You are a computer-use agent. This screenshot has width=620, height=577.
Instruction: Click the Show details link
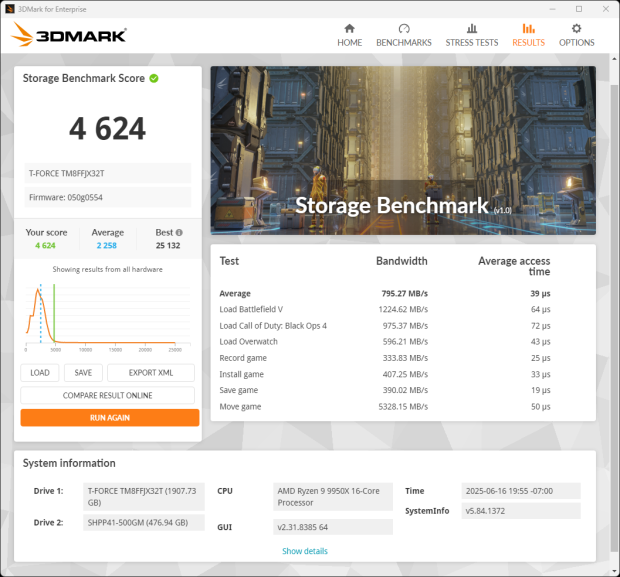(x=305, y=551)
